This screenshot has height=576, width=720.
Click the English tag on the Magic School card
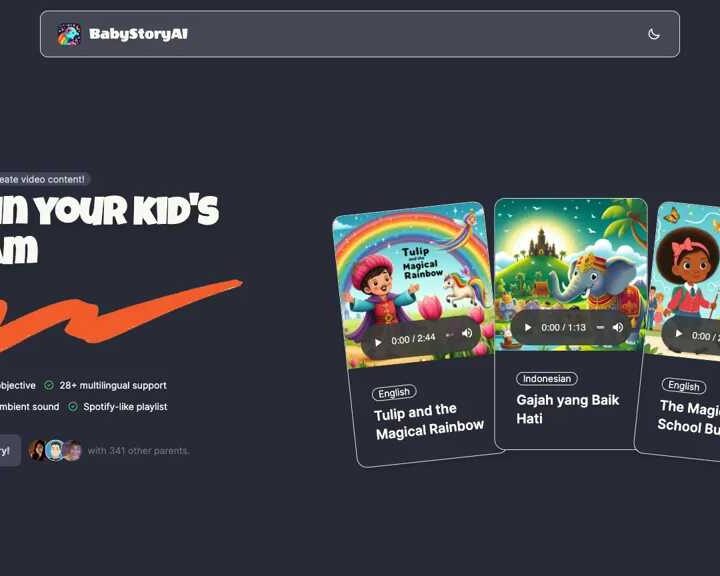tap(684, 386)
